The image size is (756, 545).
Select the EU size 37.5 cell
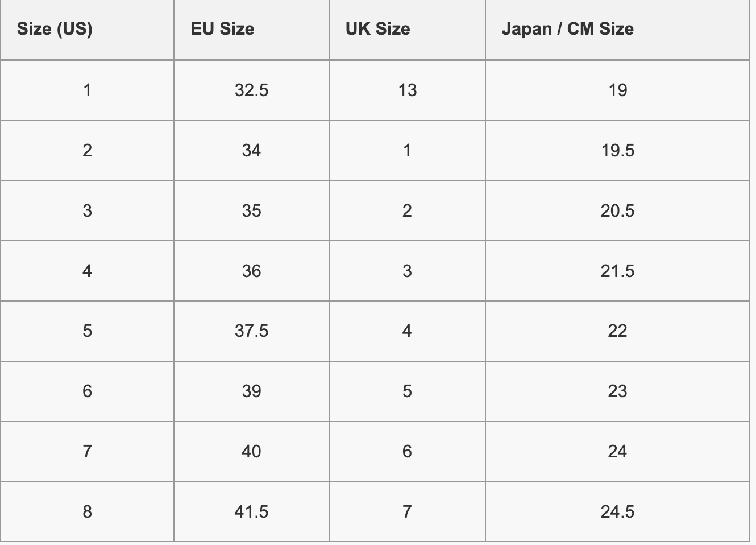coord(251,331)
